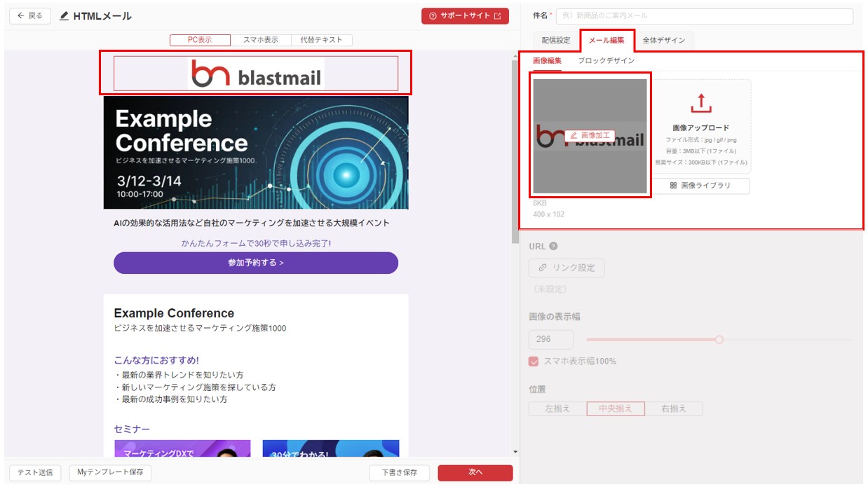Focus the 件名 subject input field
The image size is (868, 489).
(705, 15)
